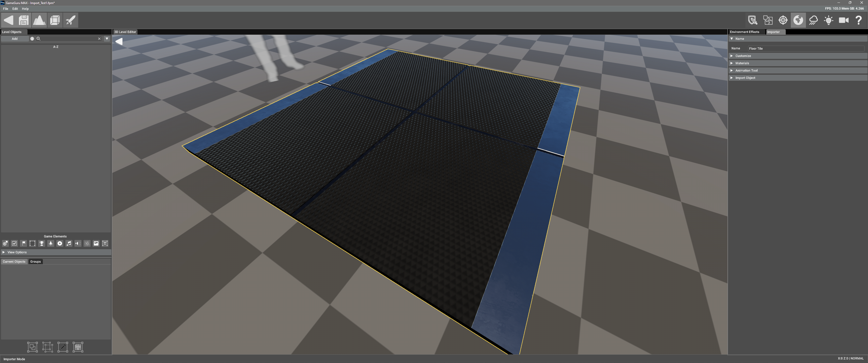Add an image zone game element
Screen dimensions: 868x363
pos(96,244)
